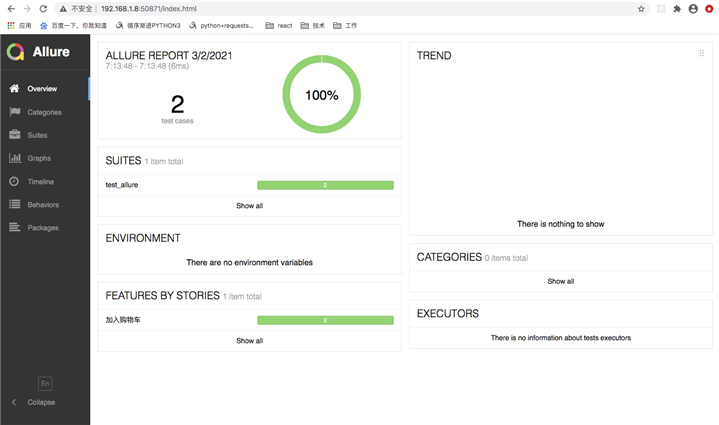Select the Graphs menu label
Viewport: 719px width, 425px height.
(39, 158)
